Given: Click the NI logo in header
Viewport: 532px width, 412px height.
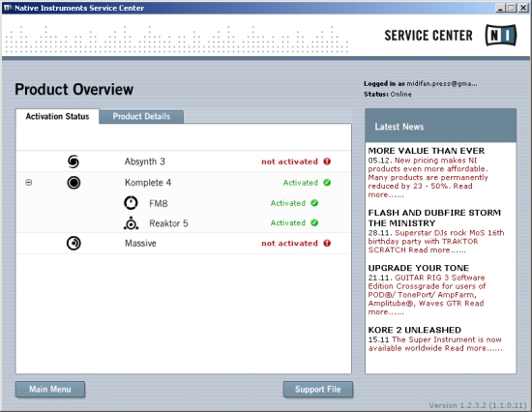Looking at the screenshot, I should click(x=501, y=35).
